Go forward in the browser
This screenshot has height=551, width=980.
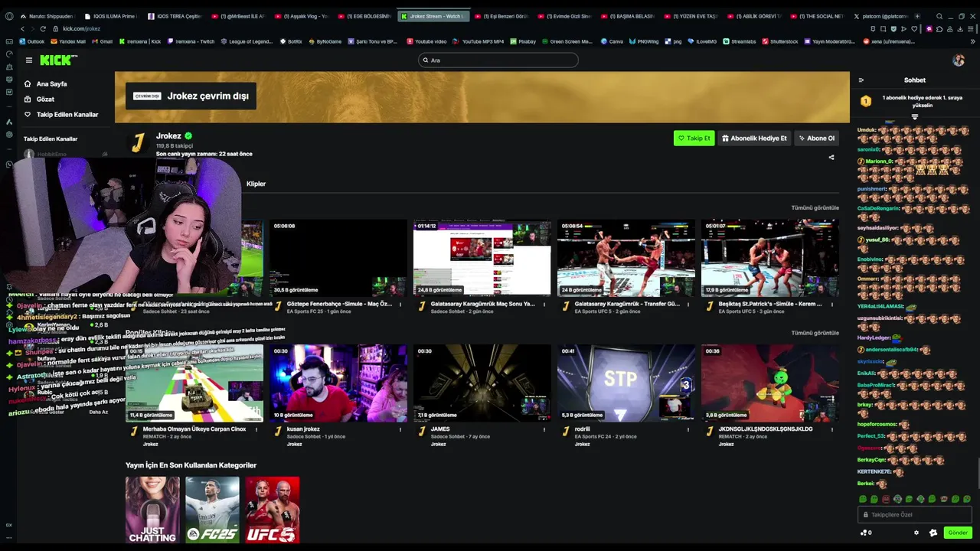pyautogui.click(x=32, y=28)
